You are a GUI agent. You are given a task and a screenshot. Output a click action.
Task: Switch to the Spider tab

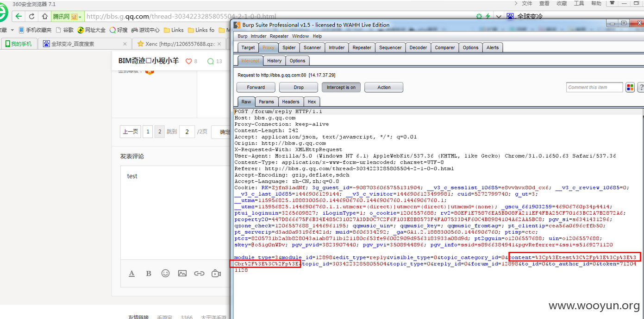click(x=289, y=47)
